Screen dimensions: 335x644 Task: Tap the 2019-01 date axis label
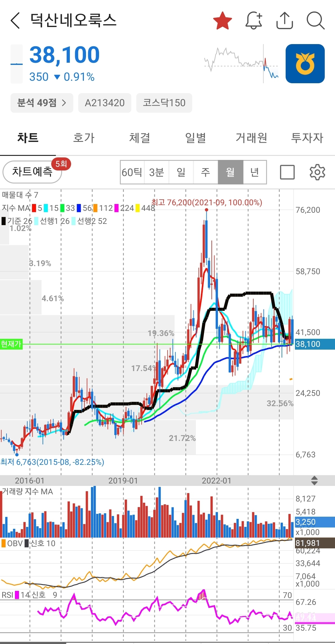point(123,481)
